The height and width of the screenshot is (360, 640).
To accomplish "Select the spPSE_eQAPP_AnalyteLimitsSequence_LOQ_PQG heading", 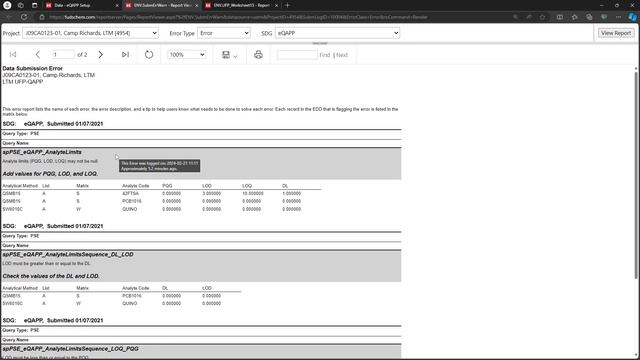I will [71, 349].
